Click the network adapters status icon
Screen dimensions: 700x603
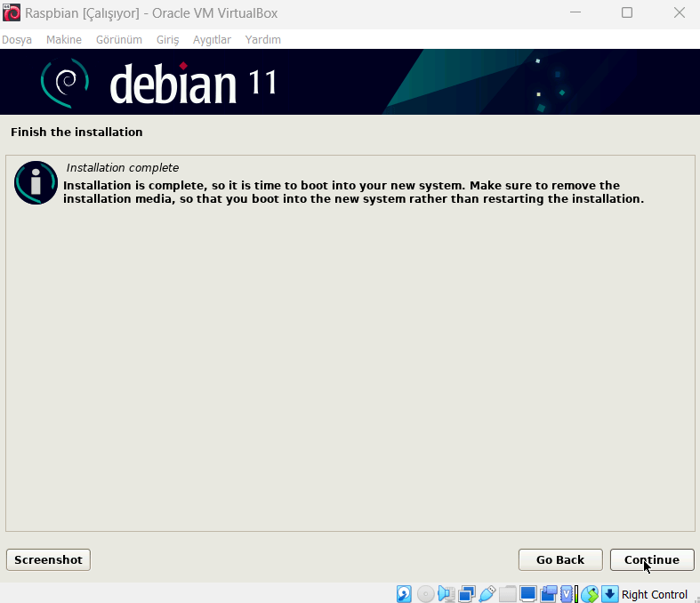click(x=466, y=594)
